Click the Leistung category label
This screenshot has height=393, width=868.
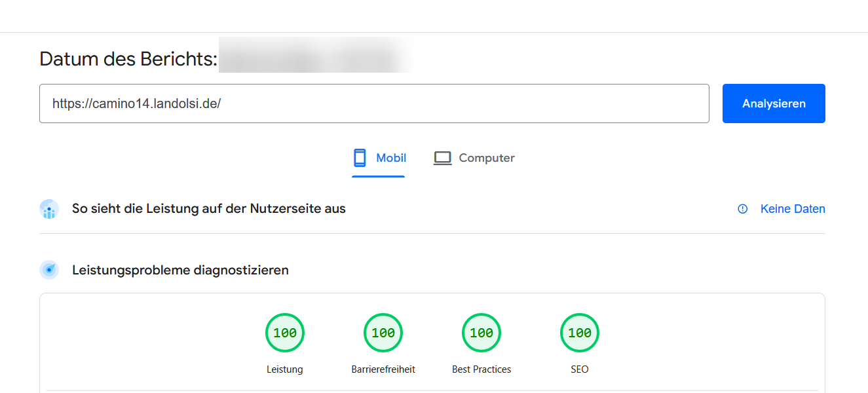pyautogui.click(x=284, y=369)
